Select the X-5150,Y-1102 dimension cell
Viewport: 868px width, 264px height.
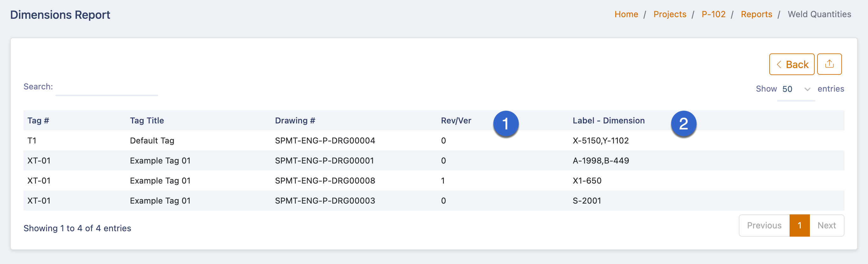tap(600, 141)
